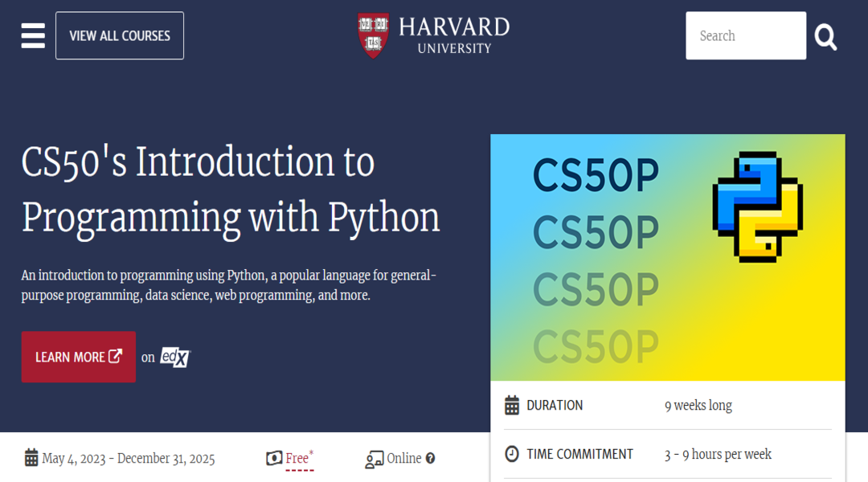
Task: Click the magnifying glass search icon
Action: tap(825, 36)
